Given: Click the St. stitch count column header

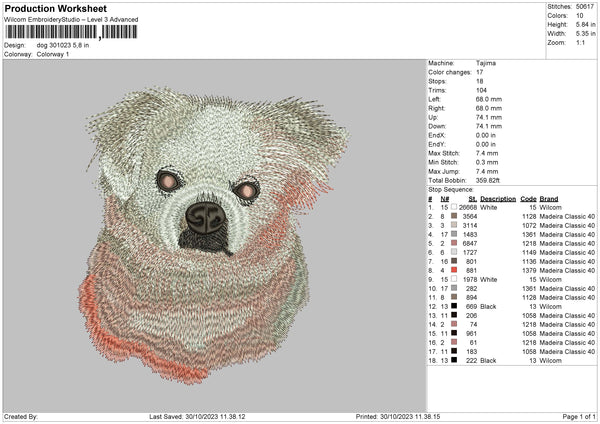Looking at the screenshot, I should (473, 198).
